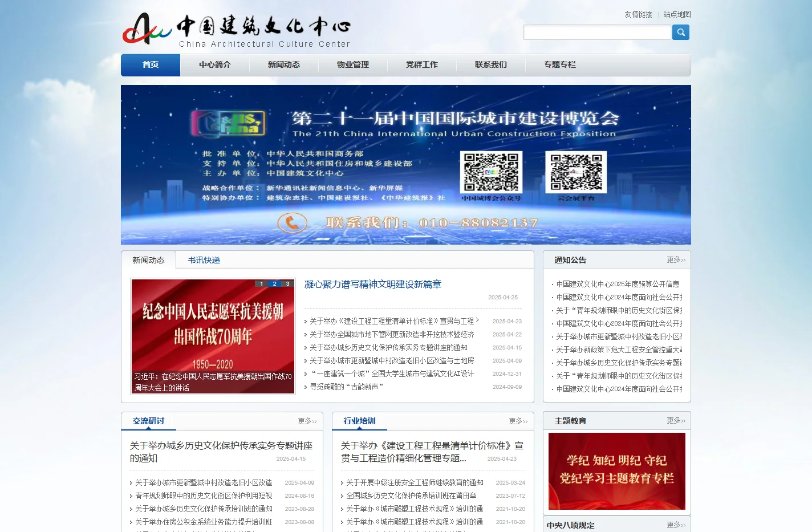Open 关于开展中级注册安全工程师继续教育的通知
Viewport: 812px width, 532px height.
[415, 482]
